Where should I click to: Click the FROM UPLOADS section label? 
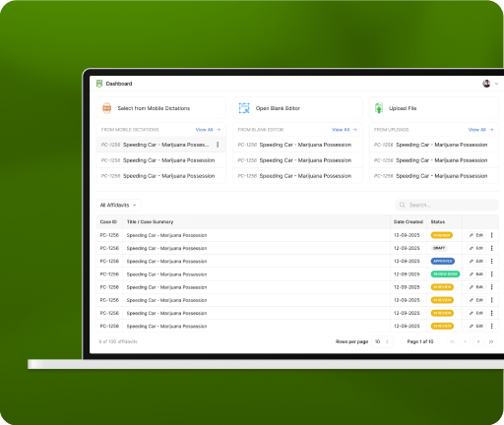pyautogui.click(x=391, y=130)
